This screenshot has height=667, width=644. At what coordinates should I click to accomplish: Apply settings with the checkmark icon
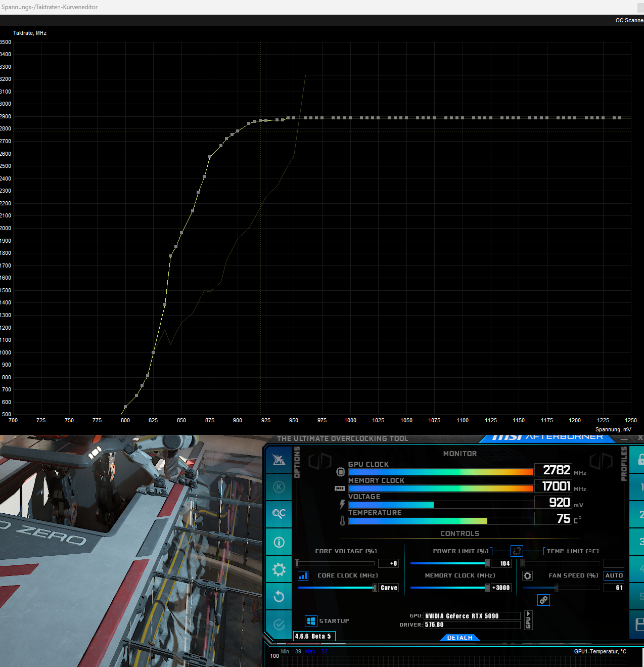click(x=279, y=625)
